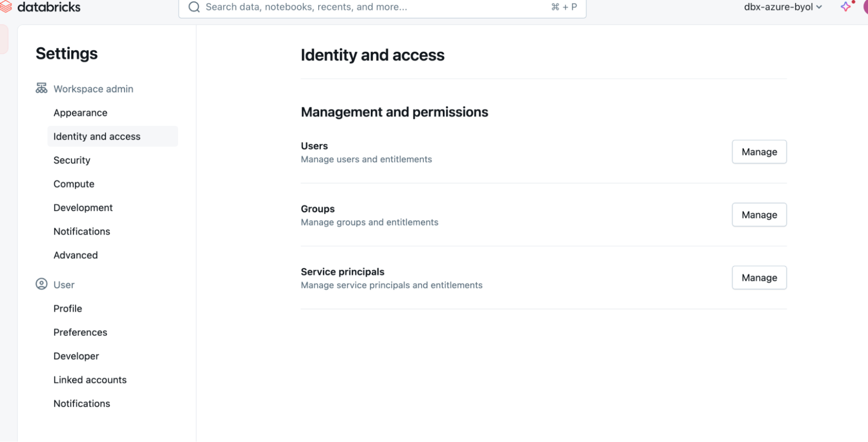Select the Identity and access setting
Screen dimensions: 868x442
[x=97, y=136]
